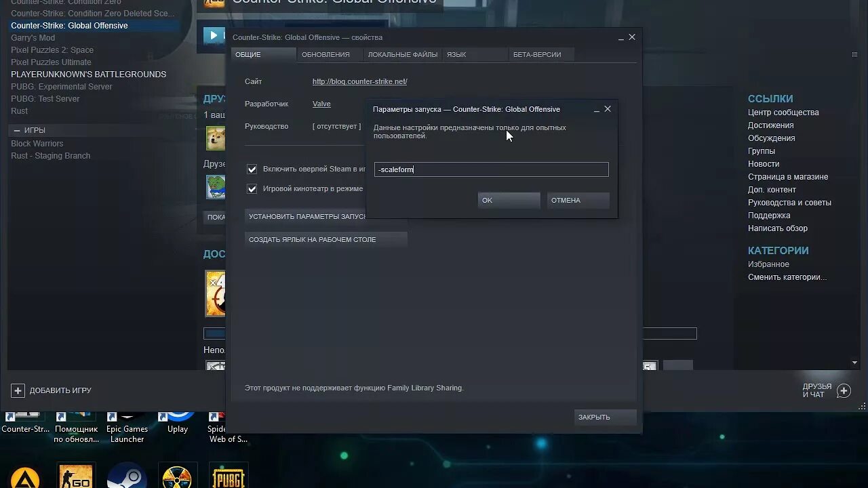Click the blue Play button in library
This screenshot has height=488, width=868.
tap(214, 35)
